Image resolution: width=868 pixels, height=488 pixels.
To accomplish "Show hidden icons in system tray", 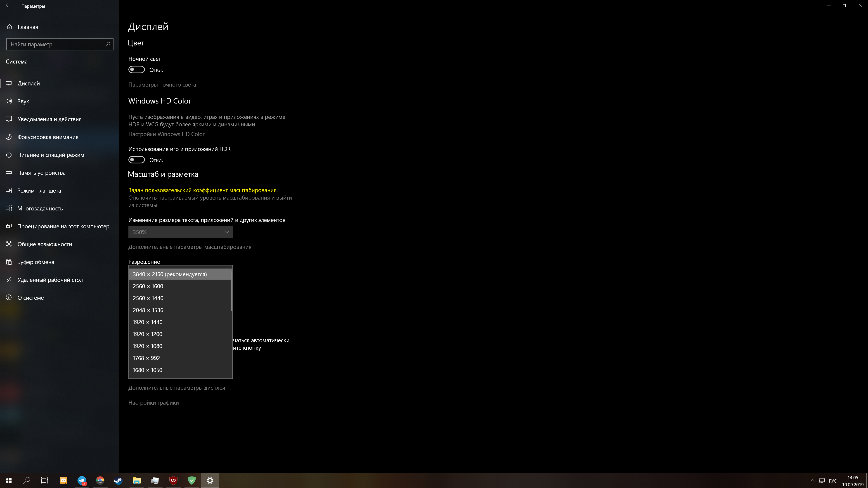I will [813, 481].
